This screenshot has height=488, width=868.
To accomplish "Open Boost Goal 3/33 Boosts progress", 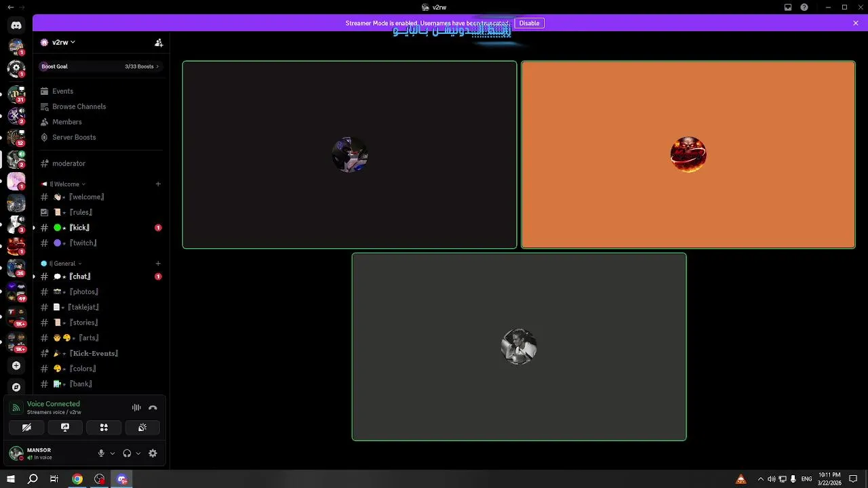I will (x=100, y=66).
